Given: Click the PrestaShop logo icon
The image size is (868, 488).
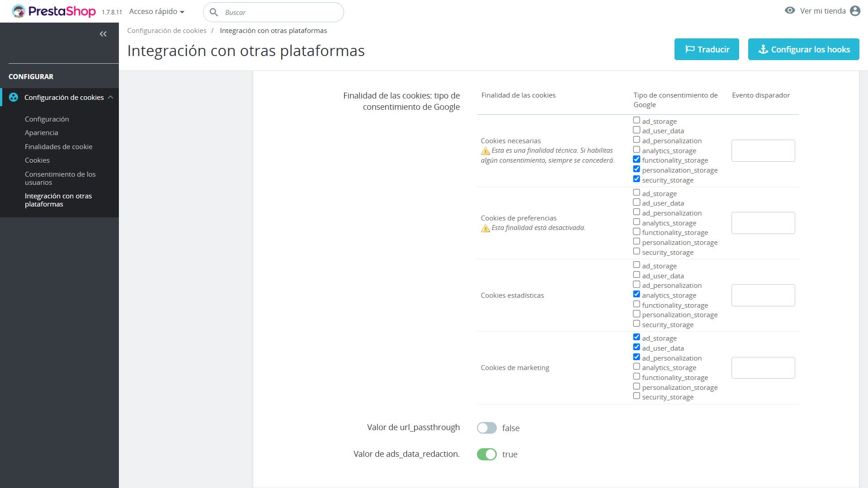Looking at the screenshot, I should pos(19,11).
